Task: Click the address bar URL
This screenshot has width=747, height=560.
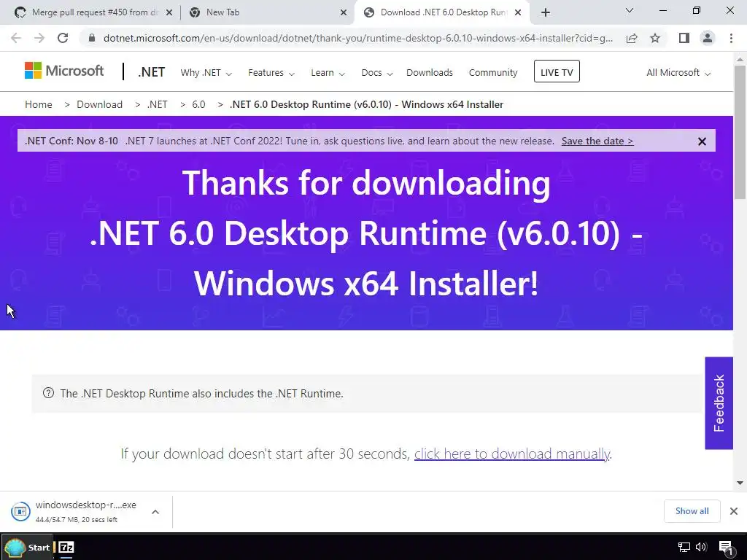Action: pos(358,38)
